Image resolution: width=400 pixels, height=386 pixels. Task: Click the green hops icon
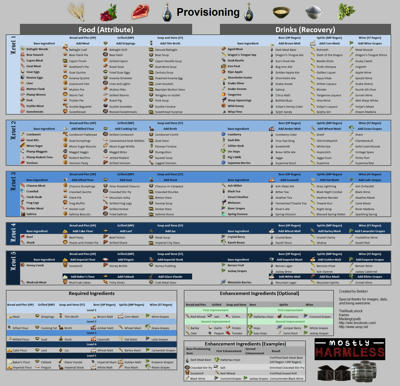point(346,11)
